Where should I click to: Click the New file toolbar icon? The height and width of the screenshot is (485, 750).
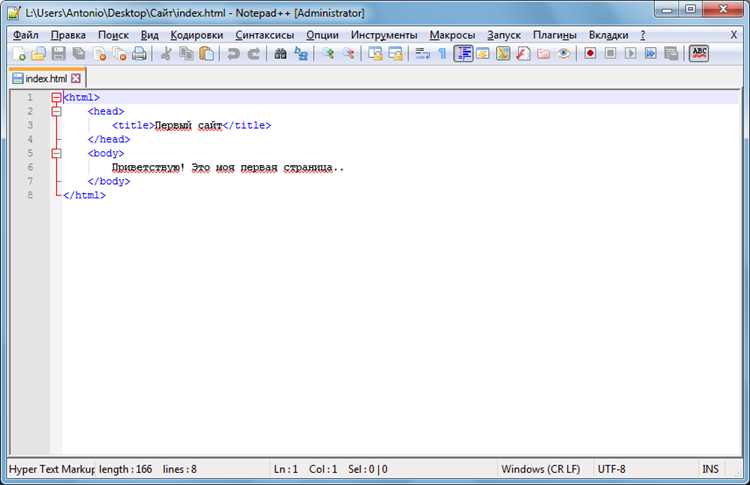(x=19, y=54)
